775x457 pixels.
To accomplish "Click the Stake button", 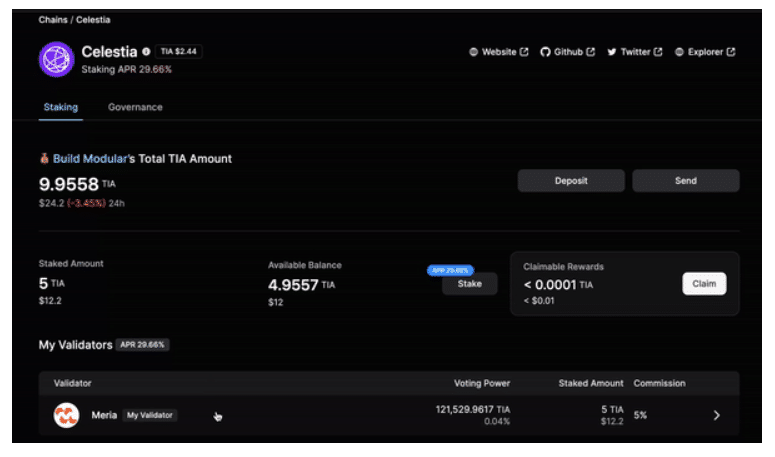I will (470, 284).
